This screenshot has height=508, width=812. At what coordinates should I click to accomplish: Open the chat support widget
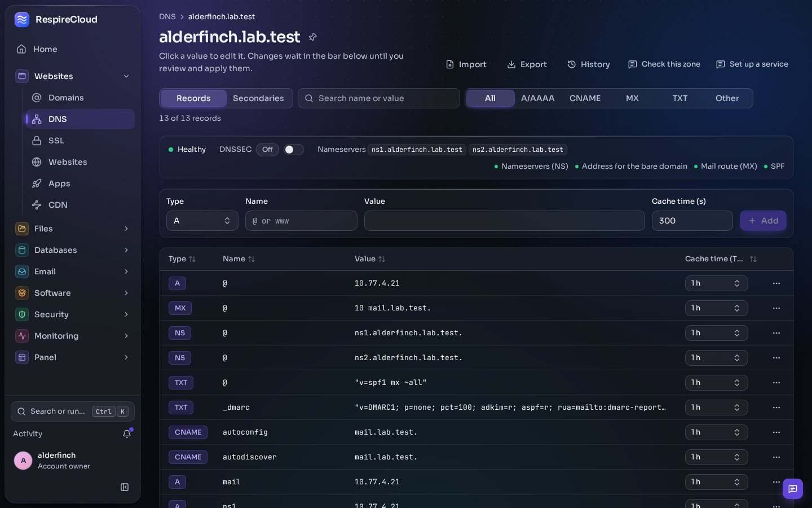tap(792, 489)
